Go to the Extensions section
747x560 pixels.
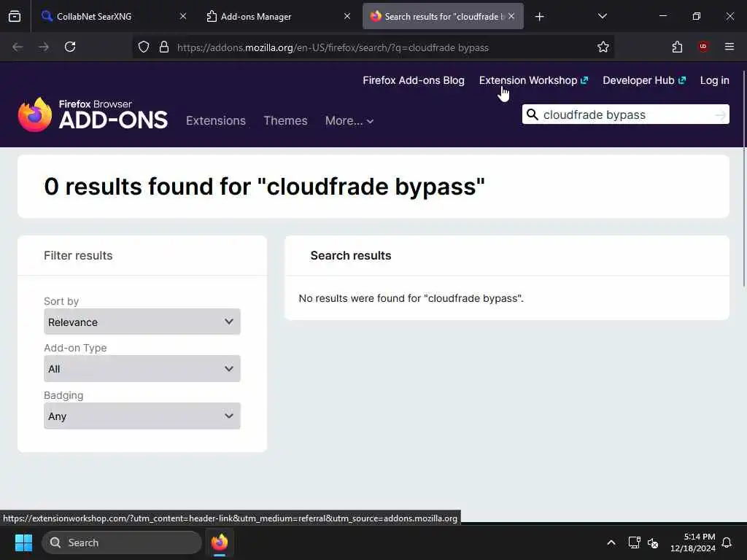tap(216, 120)
